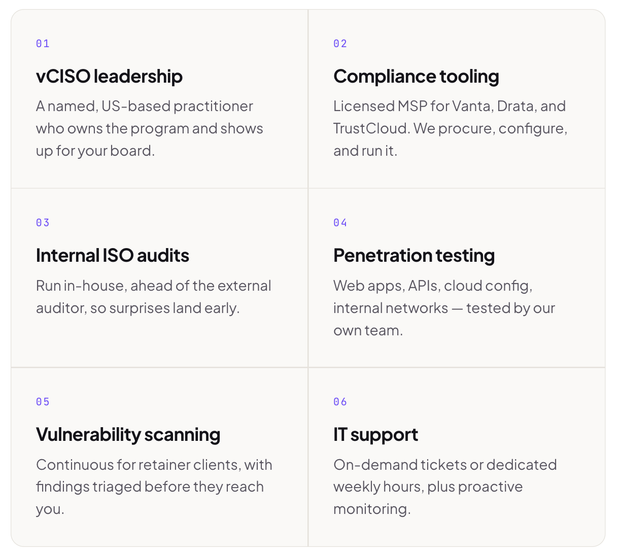
Task: Open the IT support heading
Action: 376,435
